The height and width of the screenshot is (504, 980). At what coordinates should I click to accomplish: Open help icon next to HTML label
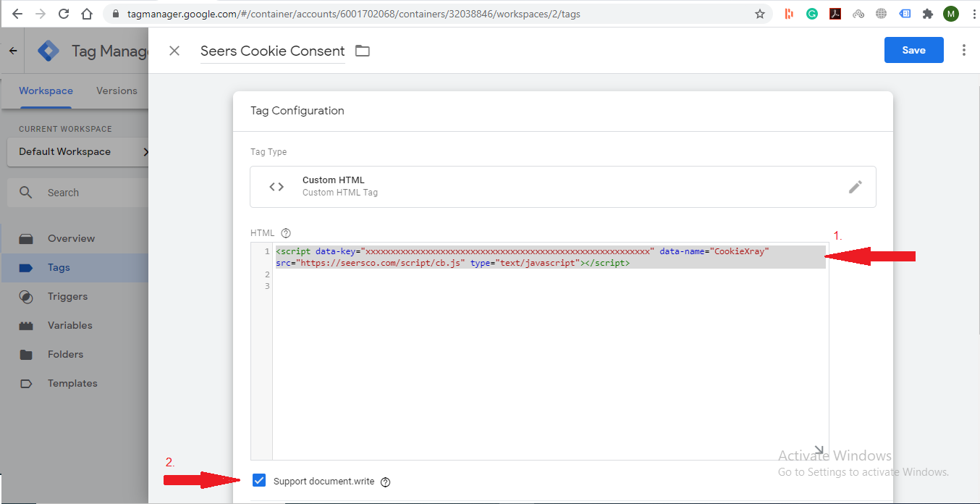coord(286,233)
